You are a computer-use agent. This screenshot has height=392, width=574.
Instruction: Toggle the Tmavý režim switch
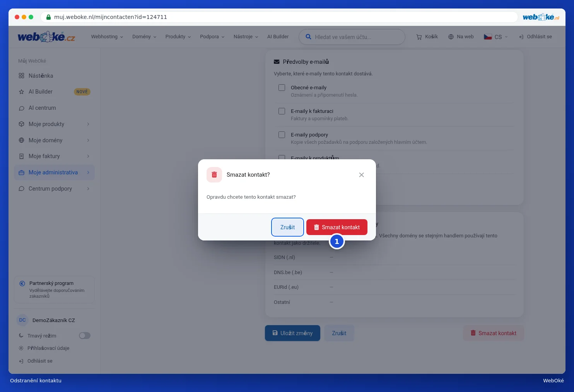pos(85,336)
